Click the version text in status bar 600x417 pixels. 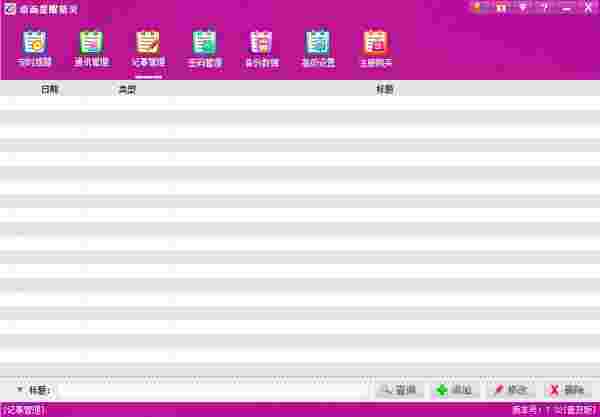556,410
